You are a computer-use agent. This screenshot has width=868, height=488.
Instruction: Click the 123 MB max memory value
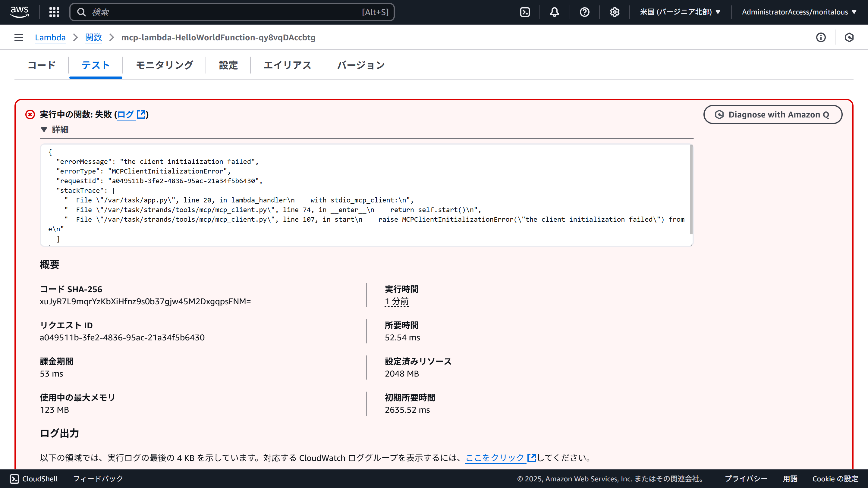tap(54, 410)
